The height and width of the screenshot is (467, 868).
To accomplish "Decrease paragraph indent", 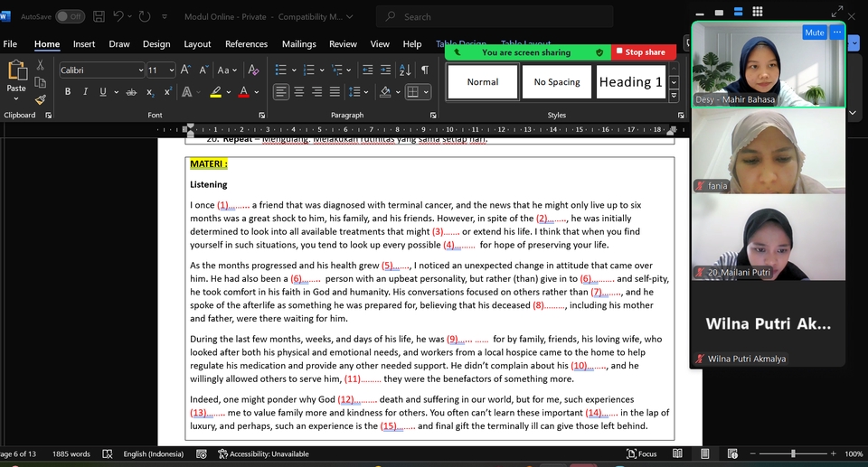I will pyautogui.click(x=368, y=70).
